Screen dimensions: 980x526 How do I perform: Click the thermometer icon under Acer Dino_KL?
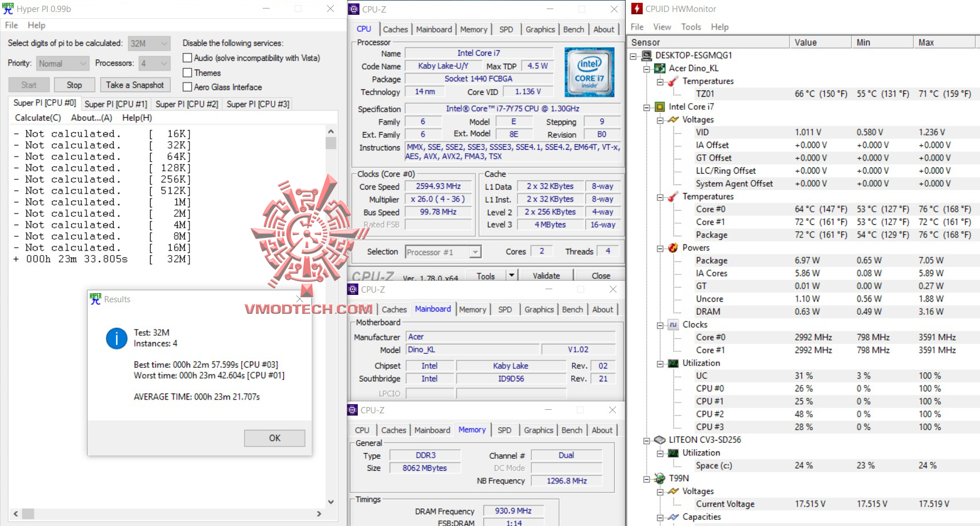[x=673, y=81]
